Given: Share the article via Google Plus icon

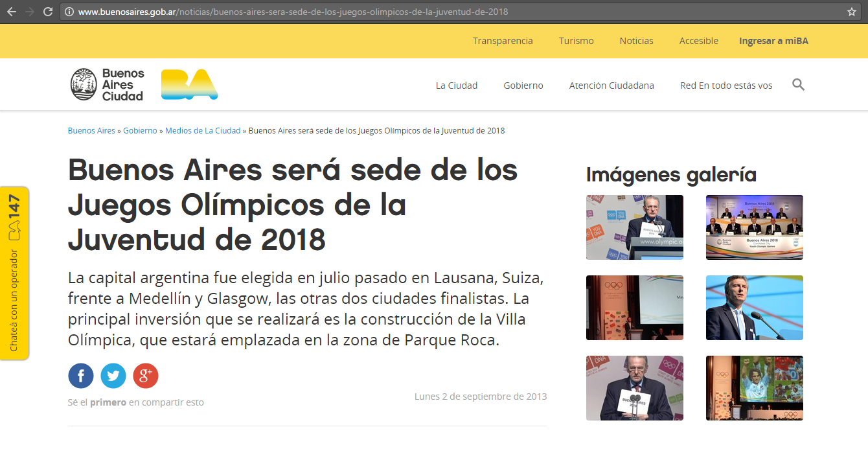Looking at the screenshot, I should click(146, 376).
